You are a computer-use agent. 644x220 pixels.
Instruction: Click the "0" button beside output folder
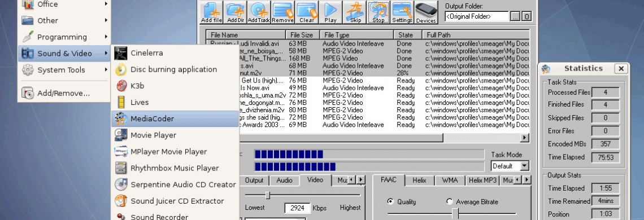coord(526,16)
